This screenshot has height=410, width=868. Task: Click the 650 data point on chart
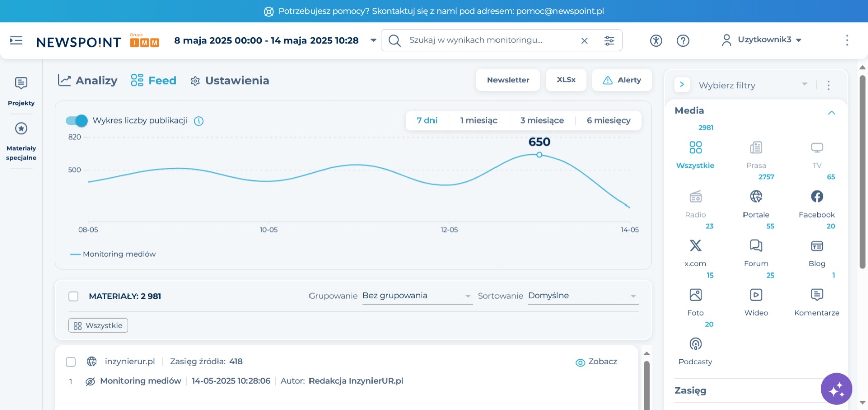click(x=539, y=155)
